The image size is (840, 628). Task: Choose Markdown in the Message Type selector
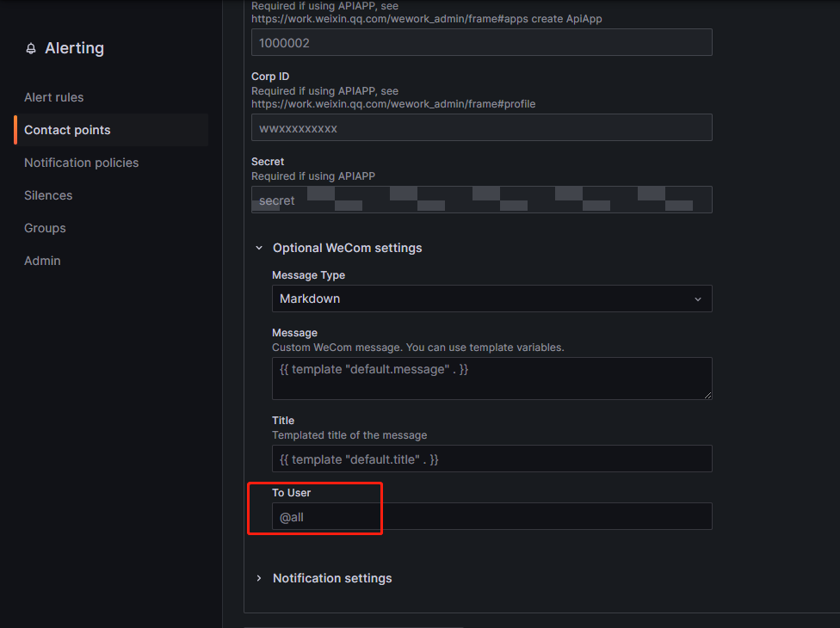(491, 299)
